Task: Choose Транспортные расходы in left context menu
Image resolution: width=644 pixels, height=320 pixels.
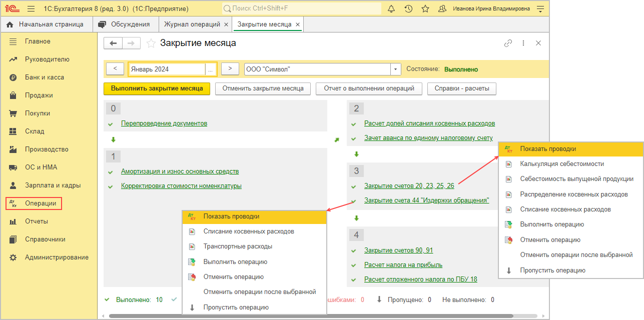Action: tap(238, 246)
